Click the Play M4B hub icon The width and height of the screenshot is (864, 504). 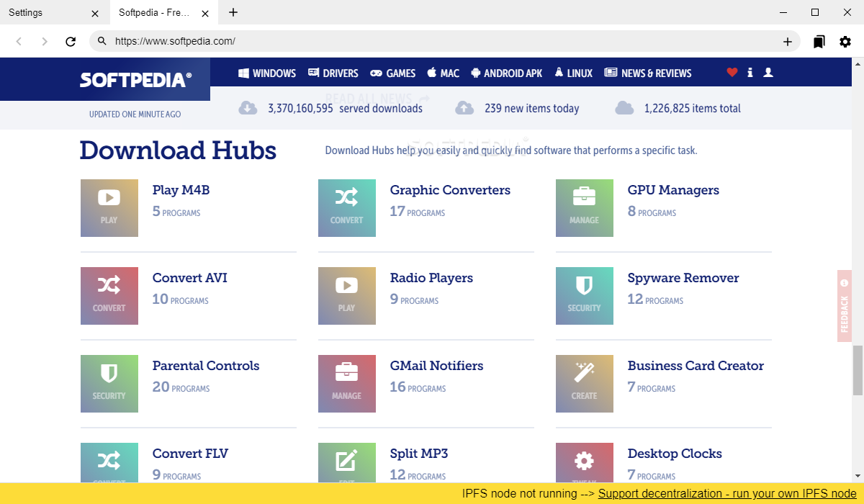[x=109, y=208]
